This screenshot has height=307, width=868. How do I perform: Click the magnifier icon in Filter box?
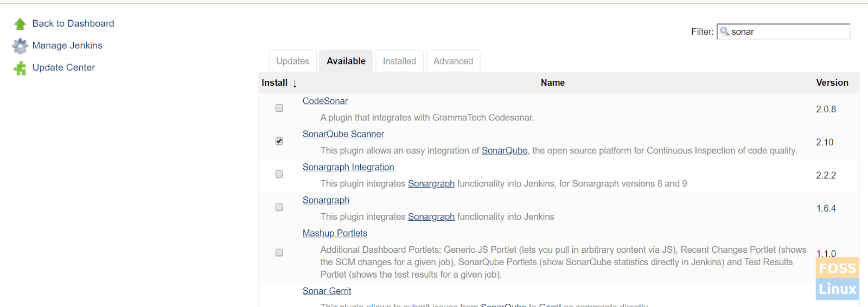pyautogui.click(x=724, y=31)
